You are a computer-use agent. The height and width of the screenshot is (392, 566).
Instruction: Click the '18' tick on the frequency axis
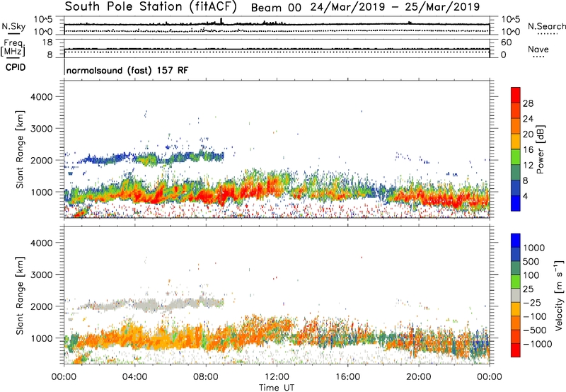coord(47,42)
